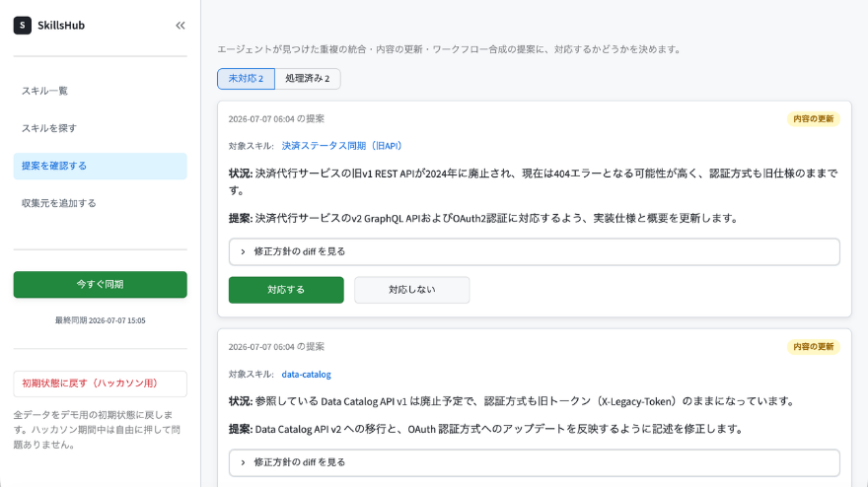Click 初期状態に戻す（ハッカソン用） button

pyautogui.click(x=101, y=383)
